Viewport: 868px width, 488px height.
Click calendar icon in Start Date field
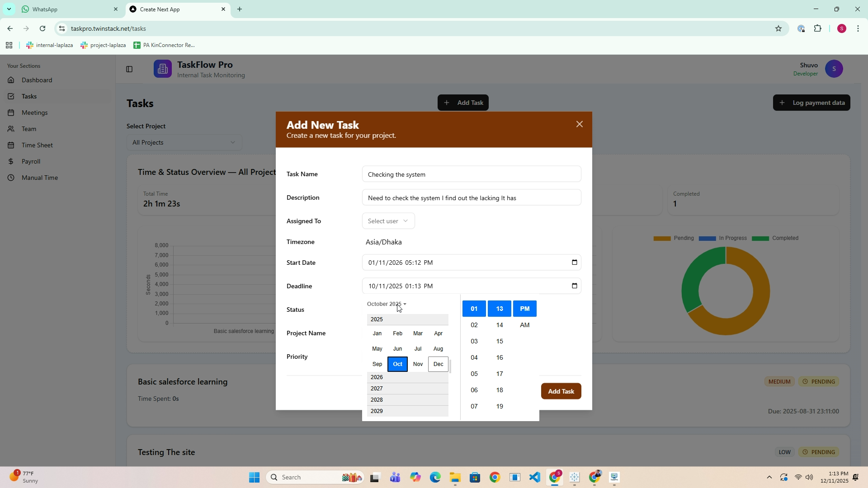[x=574, y=262]
